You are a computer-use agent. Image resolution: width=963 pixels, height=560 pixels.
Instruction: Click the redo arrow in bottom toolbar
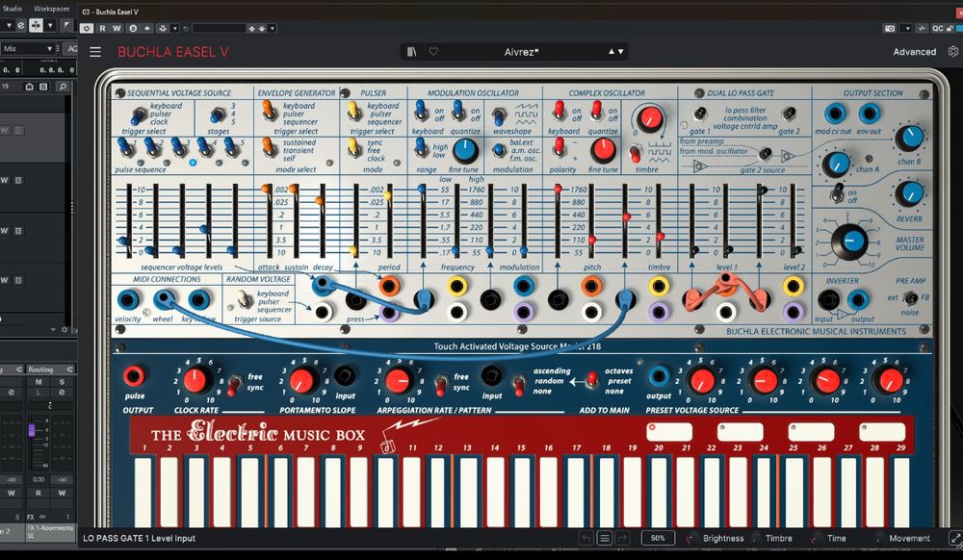coord(622,538)
